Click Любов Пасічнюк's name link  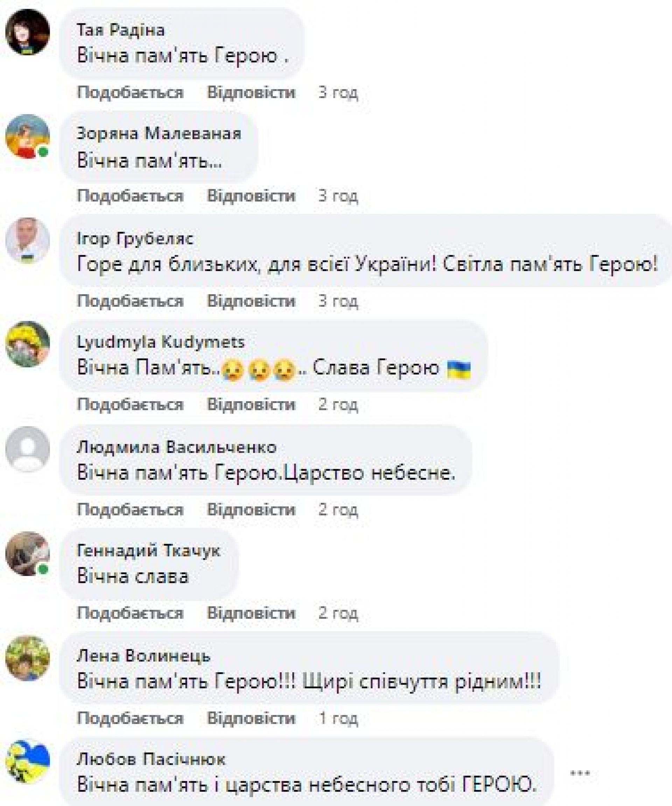coord(151,759)
